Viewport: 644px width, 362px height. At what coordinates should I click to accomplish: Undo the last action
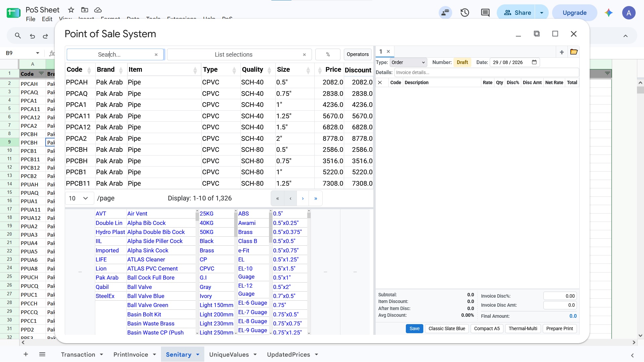(x=32, y=36)
